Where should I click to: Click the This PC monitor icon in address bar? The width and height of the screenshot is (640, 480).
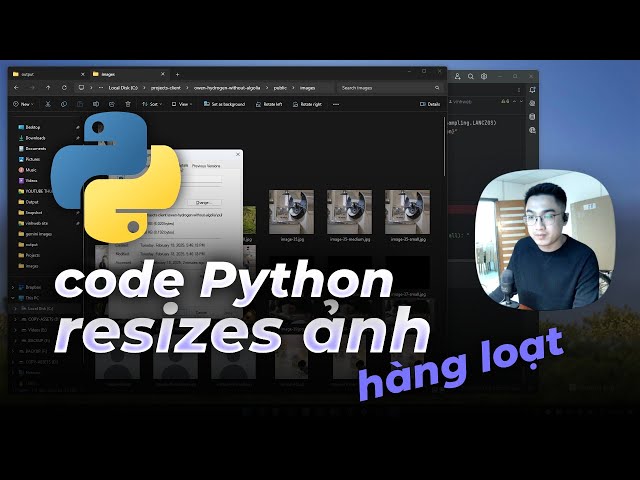tap(81, 88)
